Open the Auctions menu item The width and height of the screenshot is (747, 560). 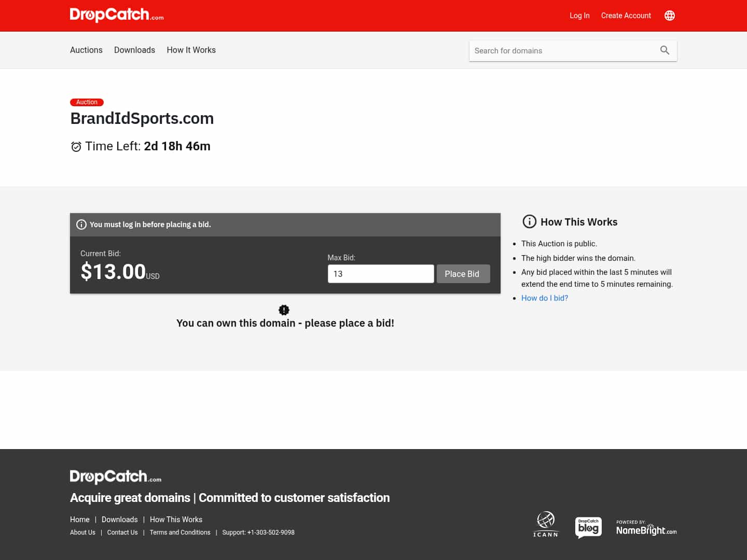coord(86,50)
